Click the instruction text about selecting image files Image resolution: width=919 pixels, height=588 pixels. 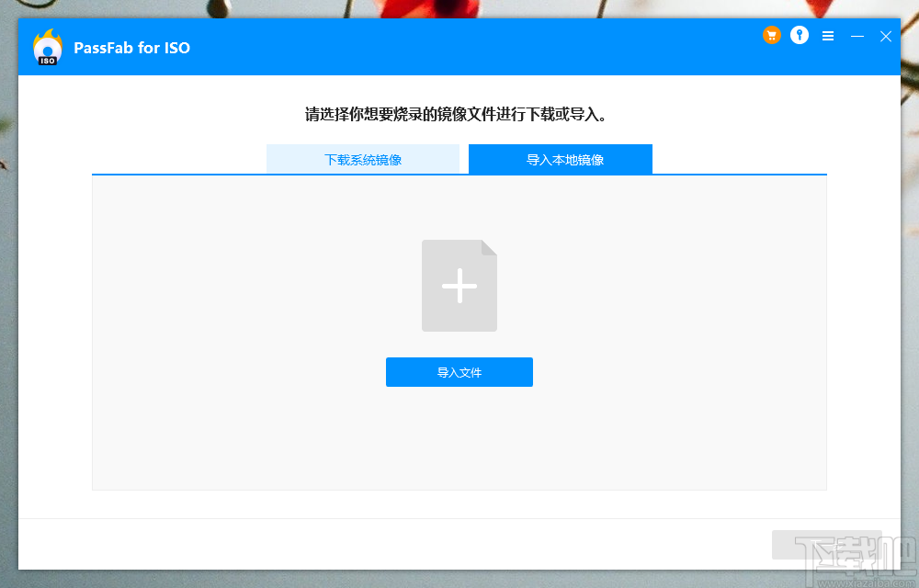point(459,115)
